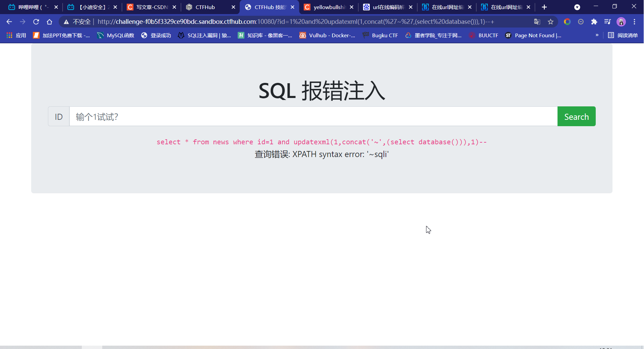Open the user profile avatar

(621, 22)
